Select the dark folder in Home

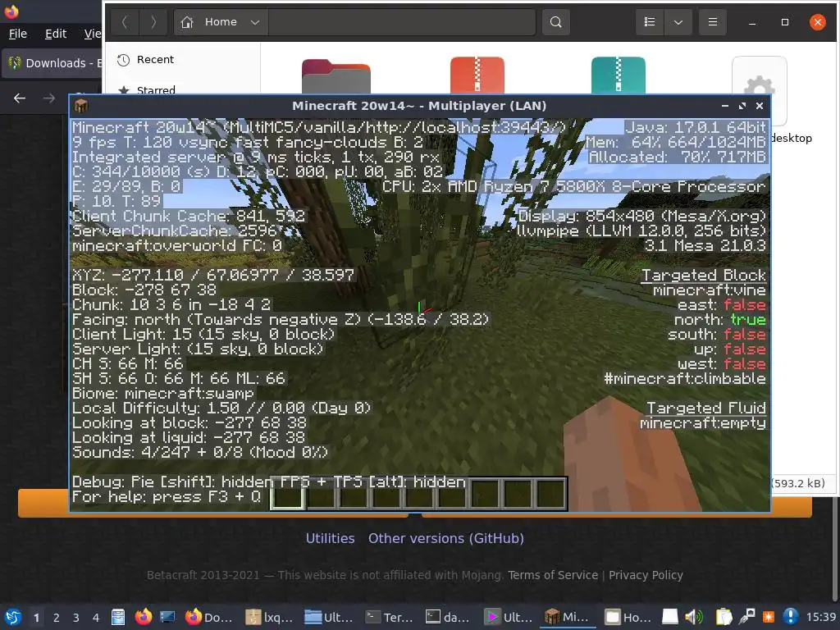(336, 76)
